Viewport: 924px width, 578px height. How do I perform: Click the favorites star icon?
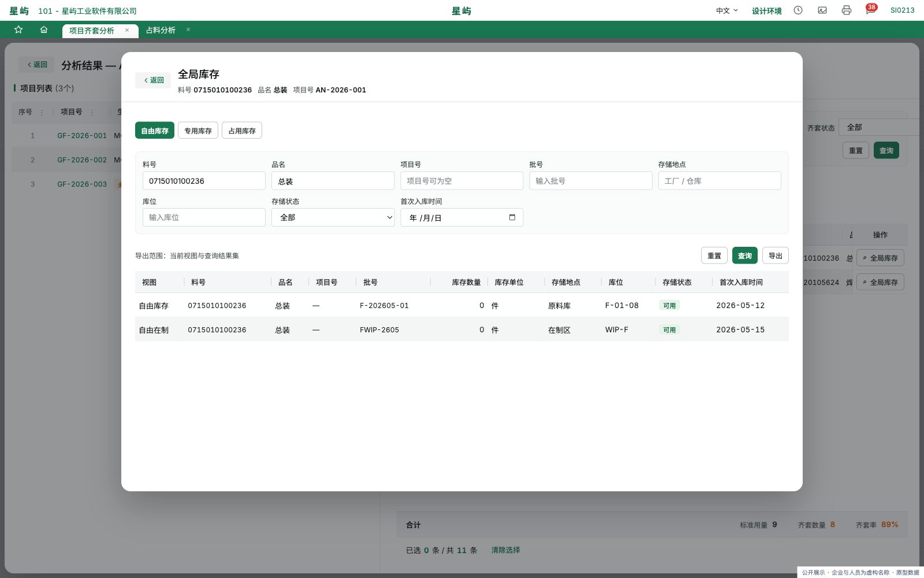point(18,29)
